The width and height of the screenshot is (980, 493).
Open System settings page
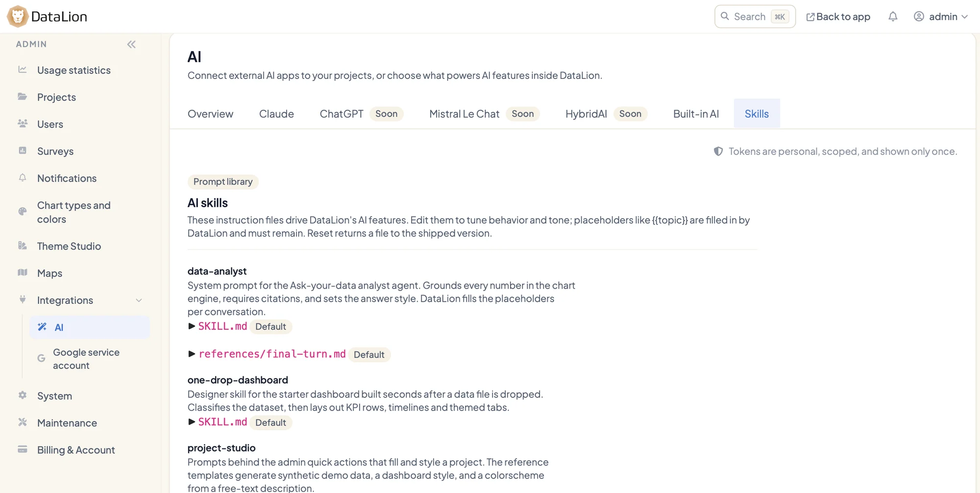[54, 395]
